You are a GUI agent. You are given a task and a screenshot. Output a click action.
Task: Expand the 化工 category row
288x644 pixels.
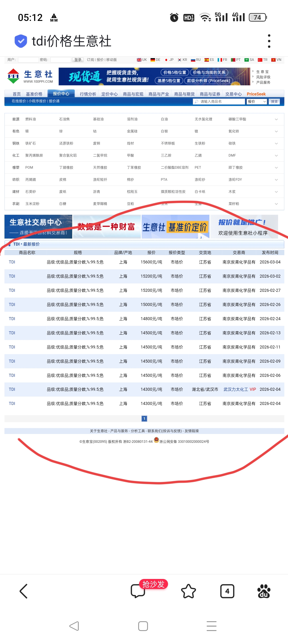[x=276, y=155]
